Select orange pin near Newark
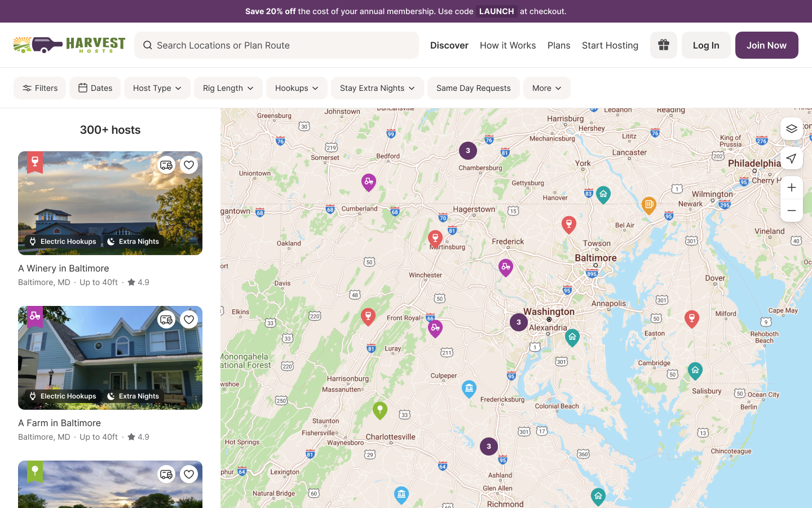 (649, 205)
